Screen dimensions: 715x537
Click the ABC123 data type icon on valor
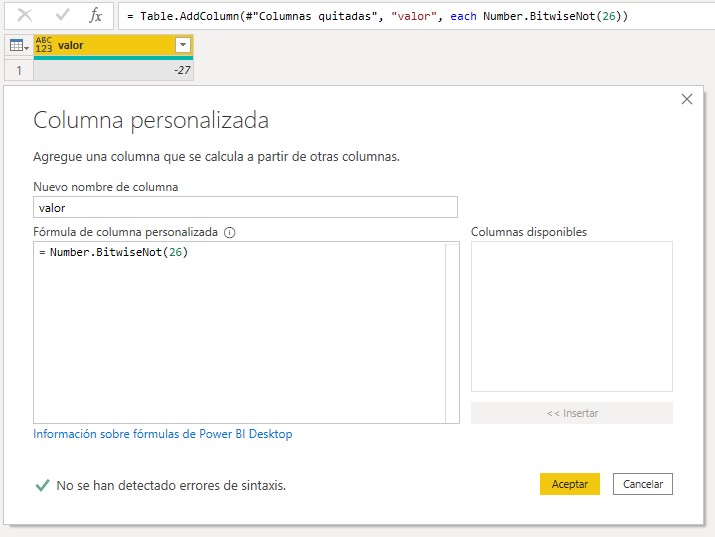(44, 45)
